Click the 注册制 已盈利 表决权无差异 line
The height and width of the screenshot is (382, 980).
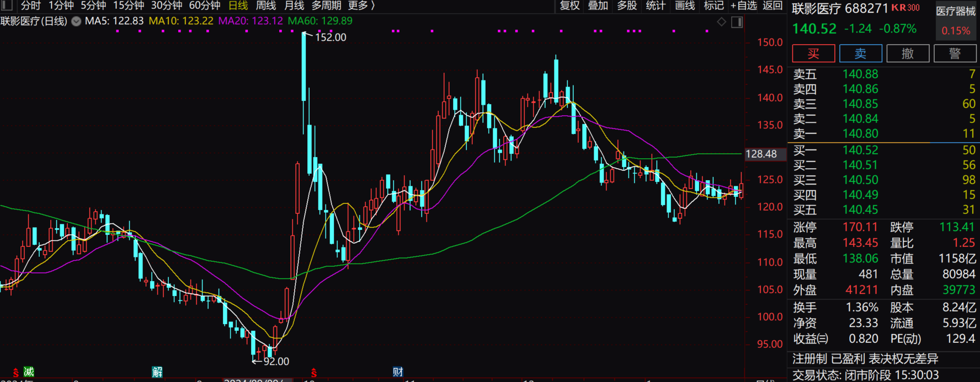pyautogui.click(x=865, y=359)
